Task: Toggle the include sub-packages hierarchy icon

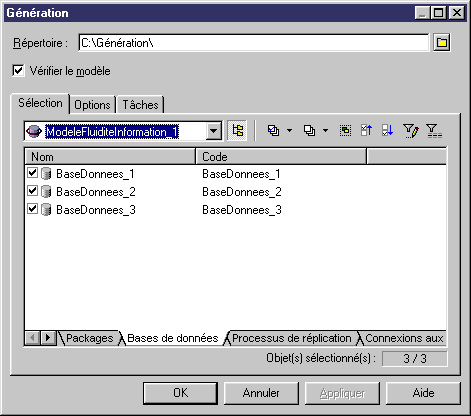Action: pyautogui.click(x=237, y=130)
